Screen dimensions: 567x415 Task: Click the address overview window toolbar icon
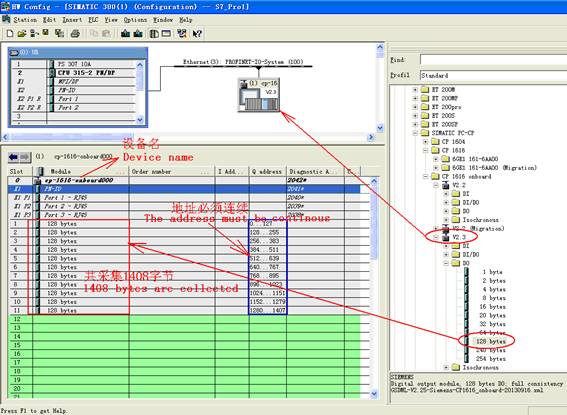[x=166, y=34]
